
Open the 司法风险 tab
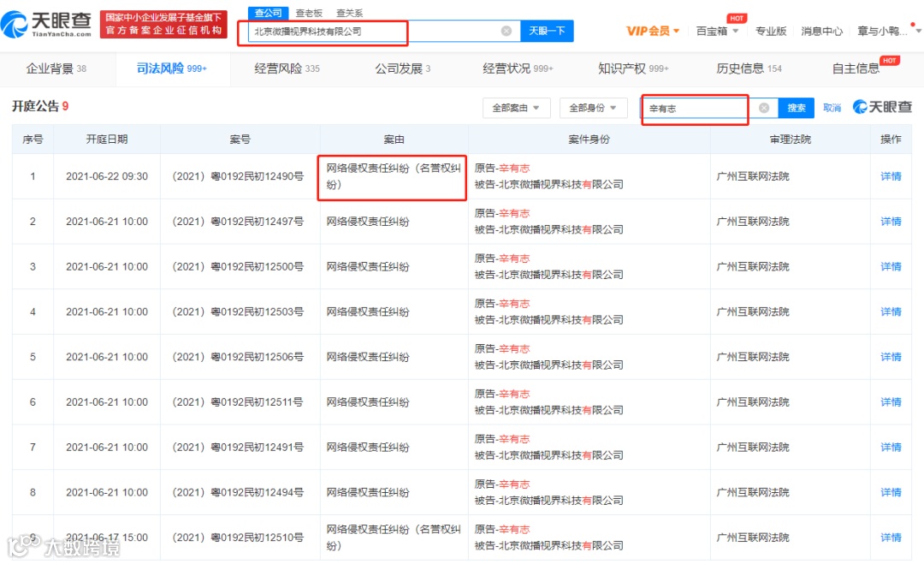(171, 68)
